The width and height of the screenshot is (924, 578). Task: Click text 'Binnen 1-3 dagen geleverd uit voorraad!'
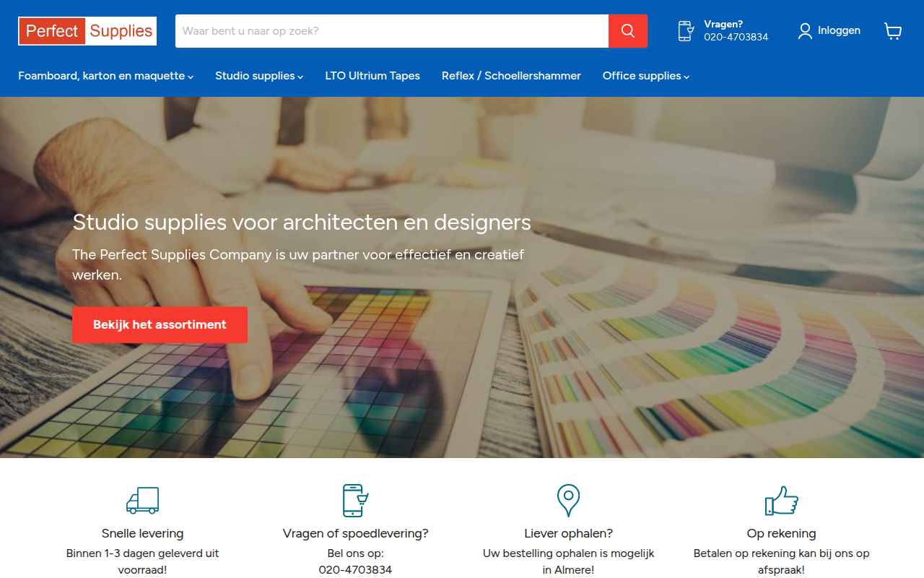[x=142, y=561]
